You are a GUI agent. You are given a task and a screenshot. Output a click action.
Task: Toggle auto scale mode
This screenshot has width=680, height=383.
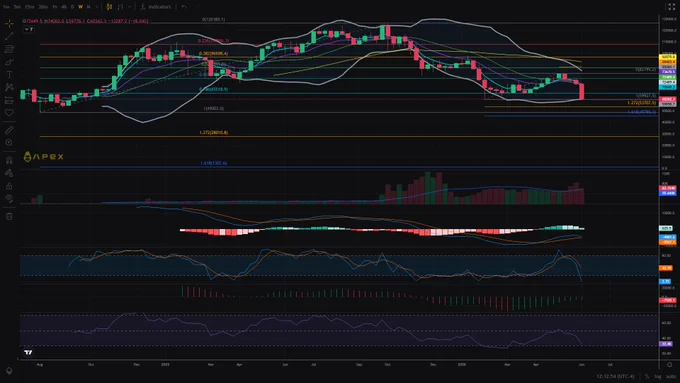pos(671,376)
